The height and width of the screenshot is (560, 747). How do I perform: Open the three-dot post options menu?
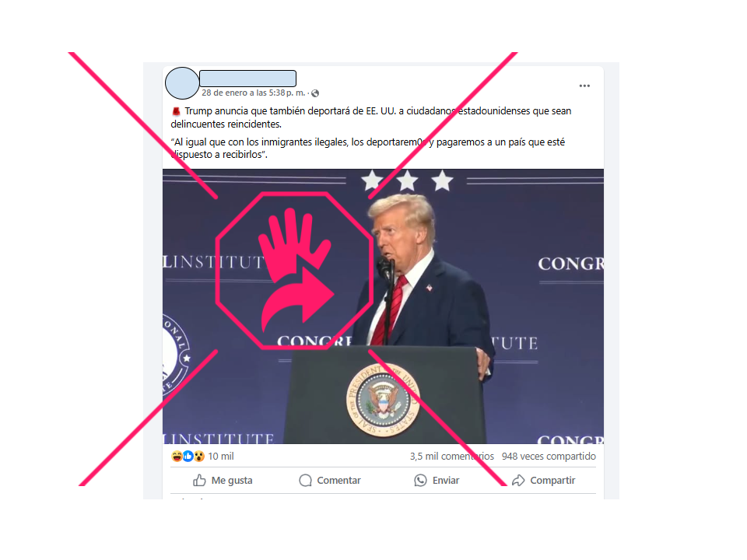[x=584, y=86]
